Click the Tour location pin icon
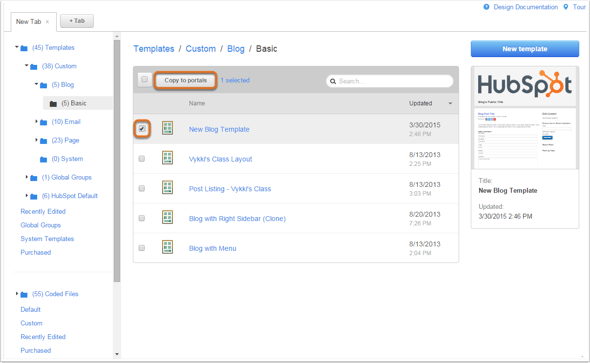590x363 pixels. pos(566,7)
